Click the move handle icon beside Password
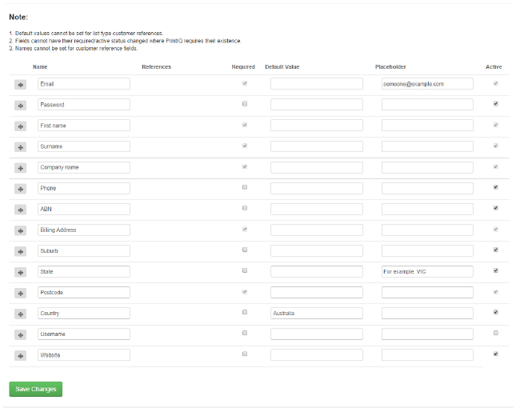The image size is (532, 412). coord(20,106)
